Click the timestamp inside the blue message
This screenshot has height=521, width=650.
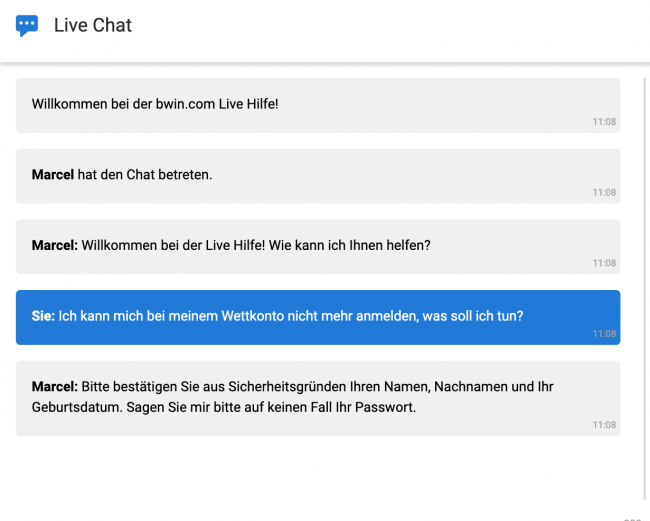(604, 334)
